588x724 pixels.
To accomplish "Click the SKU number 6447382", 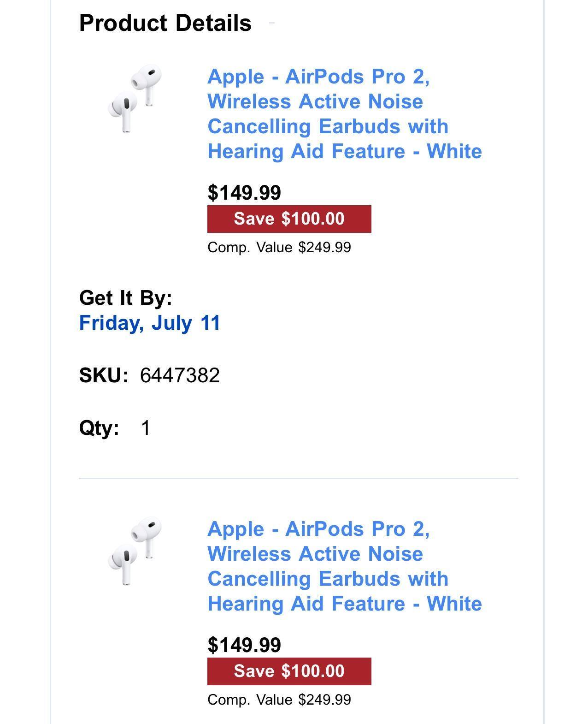I will click(x=180, y=375).
